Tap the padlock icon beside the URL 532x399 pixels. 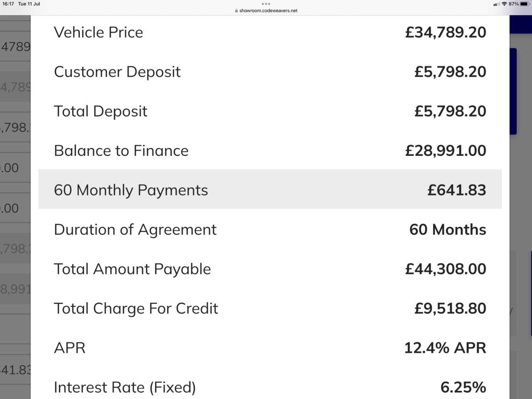coord(236,11)
